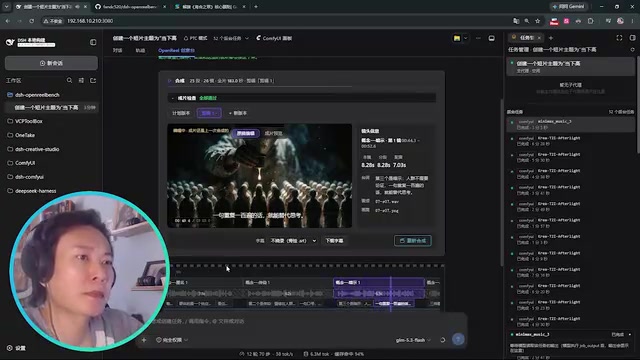Refresh the 任务管理 task list

click(632, 50)
